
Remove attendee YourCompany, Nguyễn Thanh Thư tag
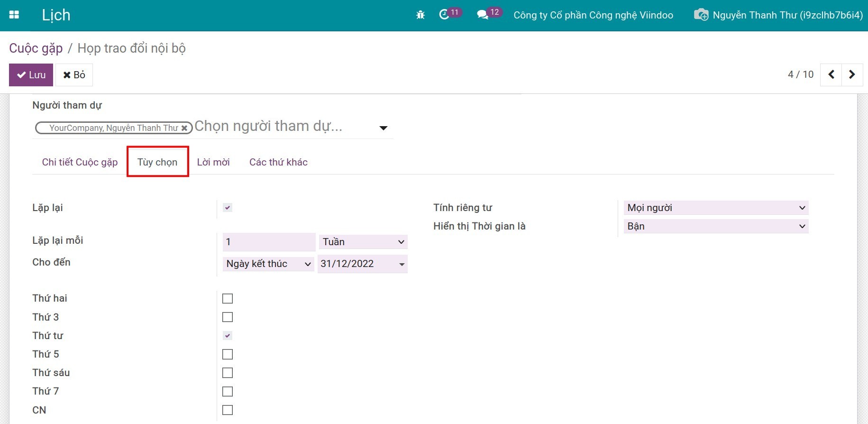coord(184,128)
